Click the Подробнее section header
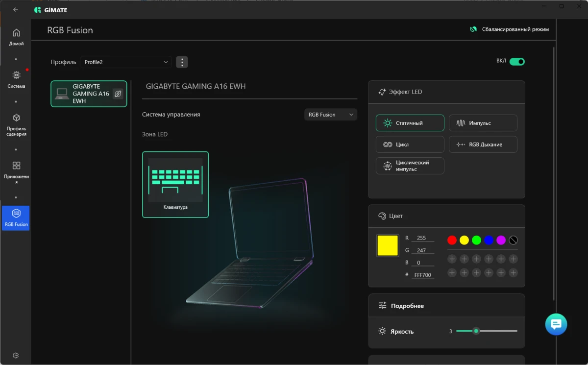 446,306
